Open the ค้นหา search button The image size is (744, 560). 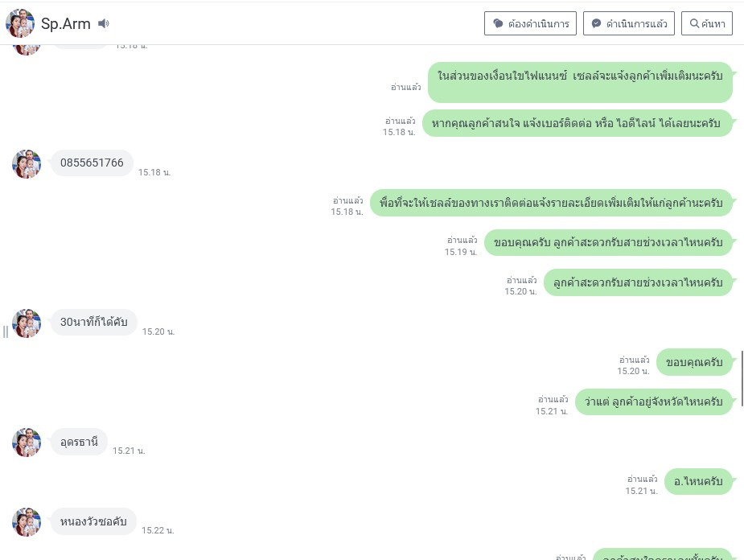706,23
